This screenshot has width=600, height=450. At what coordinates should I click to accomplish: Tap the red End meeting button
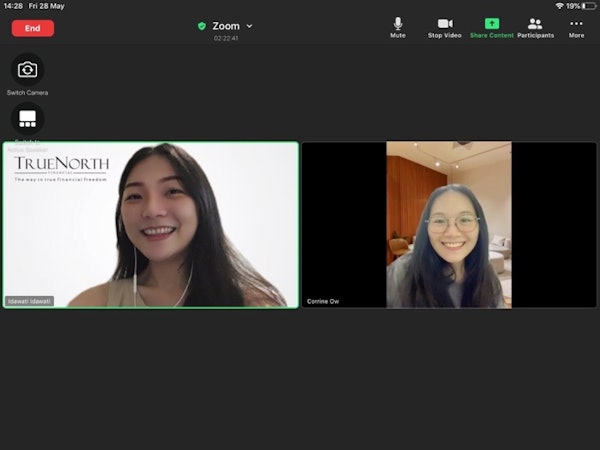(32, 28)
